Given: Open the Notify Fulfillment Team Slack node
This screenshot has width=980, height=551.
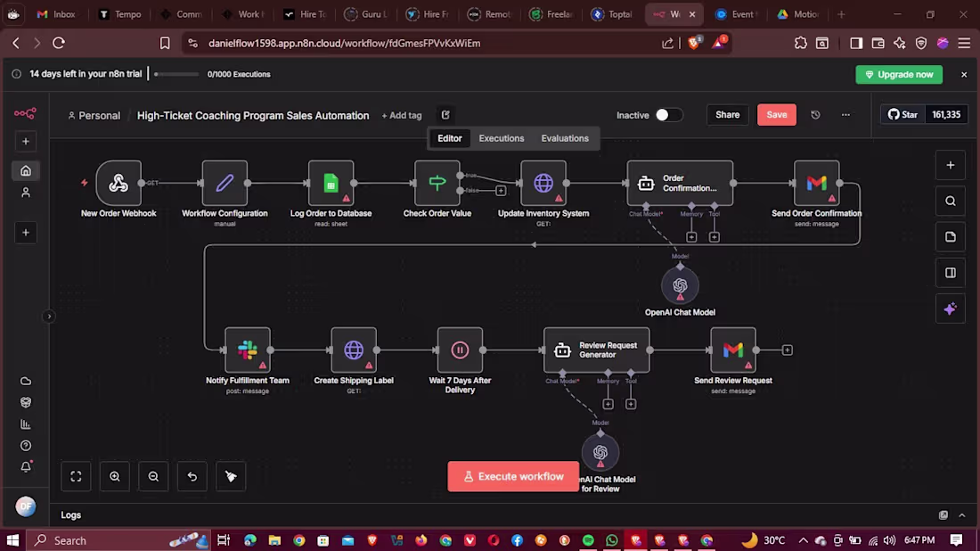Looking at the screenshot, I should (248, 350).
